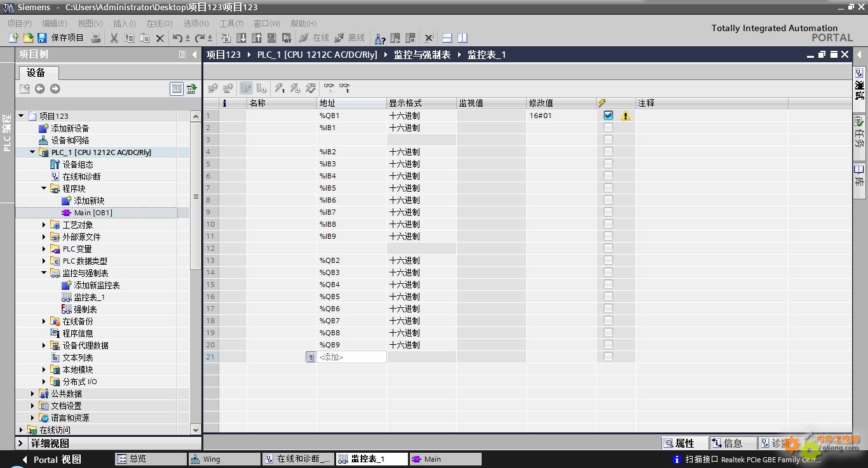868x468 pixels.
Task: Modify all selected values once now
Action: [x=280, y=88]
